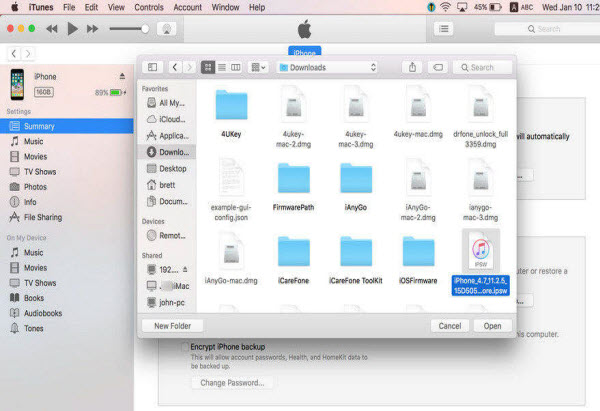Screen dimensions: 600x411
Task: Click the iTunes play button
Action: pyautogui.click(x=72, y=29)
